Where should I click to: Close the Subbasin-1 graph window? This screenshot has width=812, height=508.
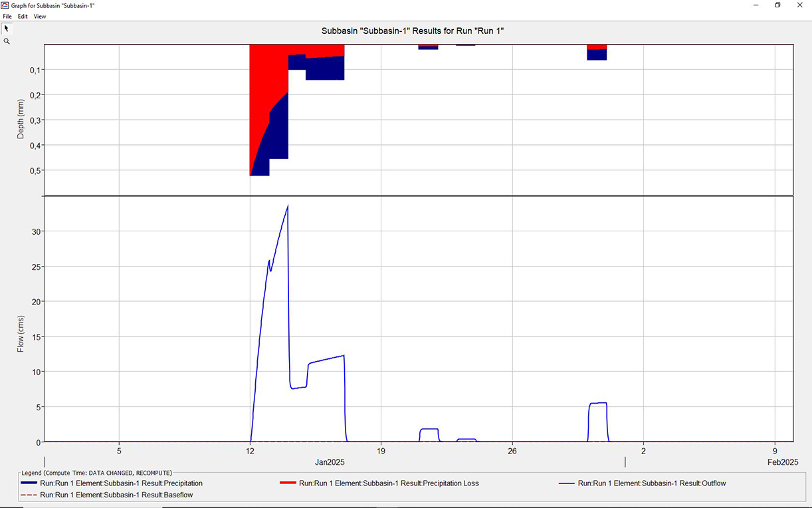(x=800, y=5)
